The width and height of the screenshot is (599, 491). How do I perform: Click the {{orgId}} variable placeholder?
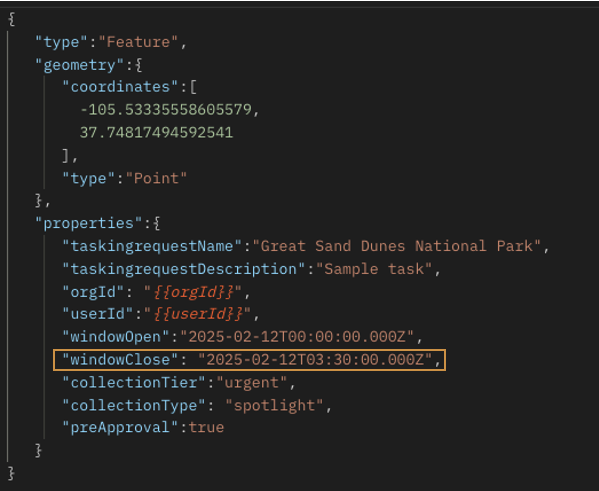click(x=193, y=292)
